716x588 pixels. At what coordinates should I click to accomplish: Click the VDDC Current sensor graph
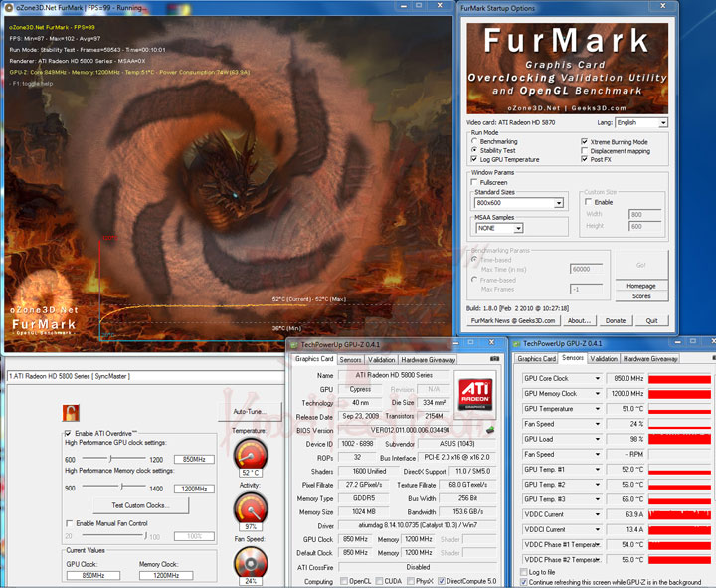click(680, 514)
